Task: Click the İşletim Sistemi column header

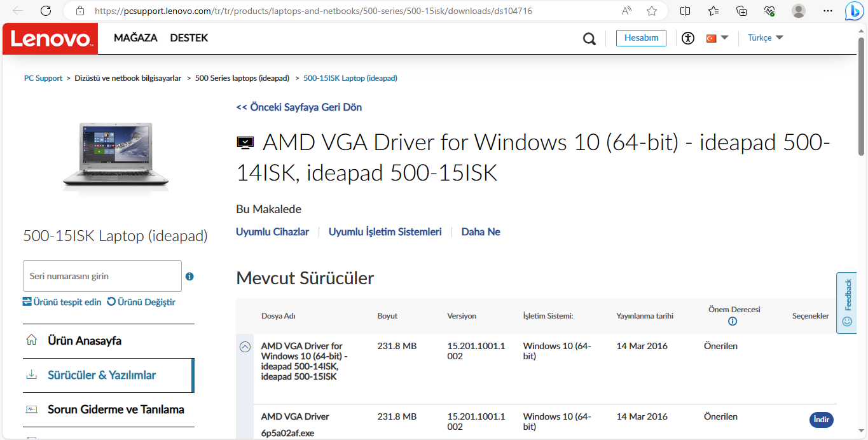Action: [548, 316]
